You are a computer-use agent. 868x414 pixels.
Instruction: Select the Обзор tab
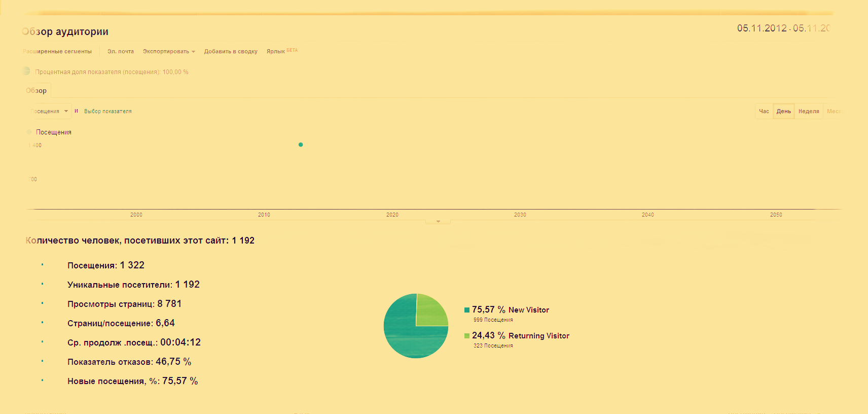[37, 90]
